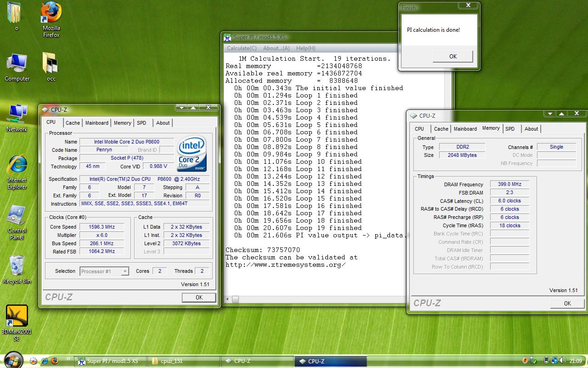The width and height of the screenshot is (588, 368).
Task: Launch Internet Explorer from the desktop
Action: pyautogui.click(x=17, y=172)
